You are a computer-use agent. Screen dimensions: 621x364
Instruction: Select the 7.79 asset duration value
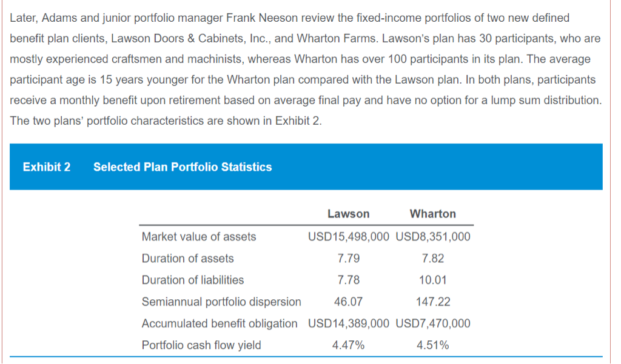348,259
